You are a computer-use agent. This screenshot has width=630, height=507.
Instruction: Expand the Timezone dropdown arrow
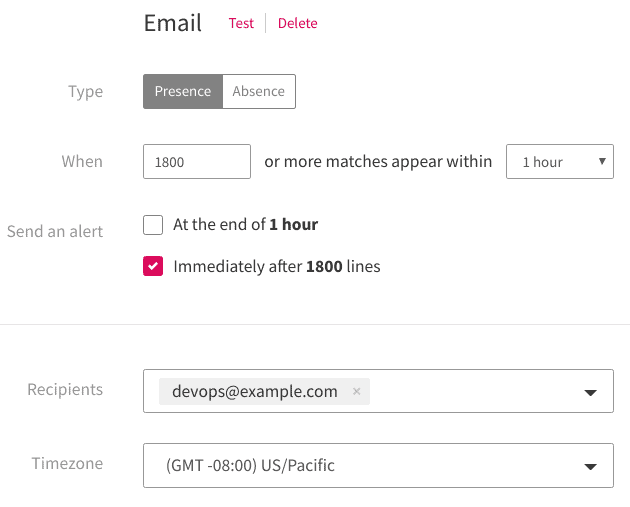tap(590, 466)
